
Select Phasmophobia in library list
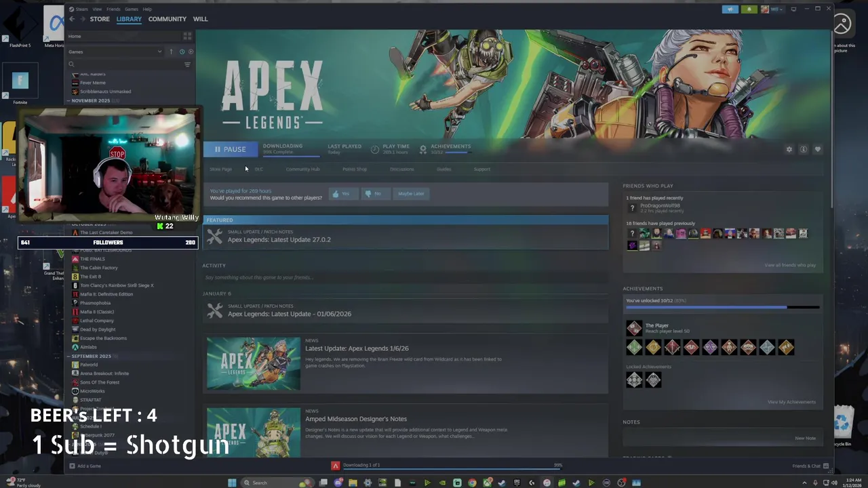coord(95,303)
